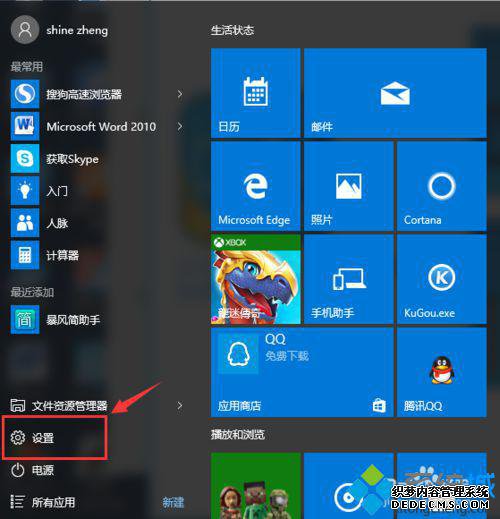Click the 设置 gear icon
This screenshot has width=500, height=519.
[x=18, y=437]
